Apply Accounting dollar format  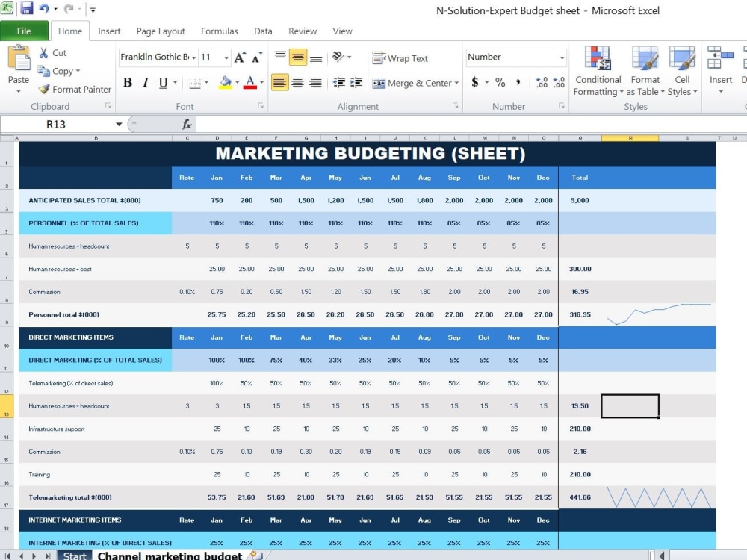pos(475,82)
